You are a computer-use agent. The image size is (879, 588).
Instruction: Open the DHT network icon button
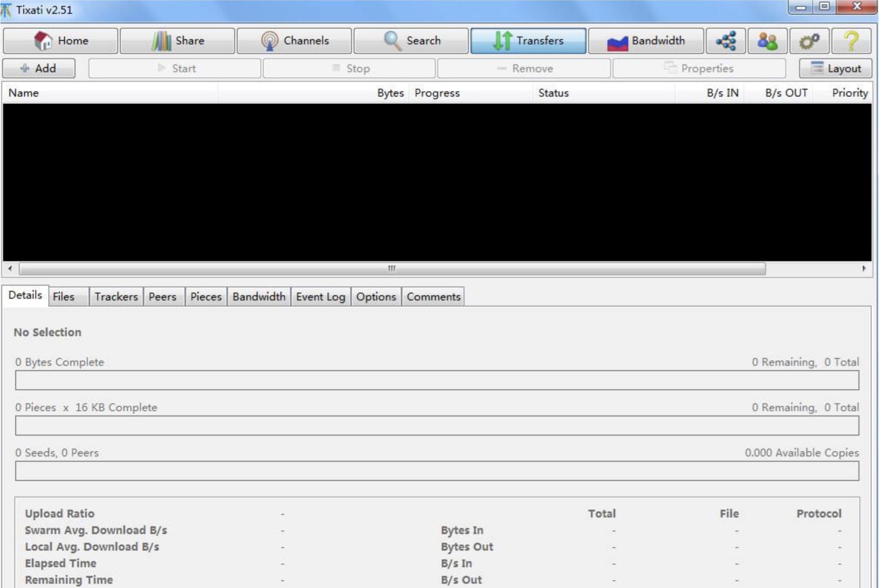pos(725,41)
